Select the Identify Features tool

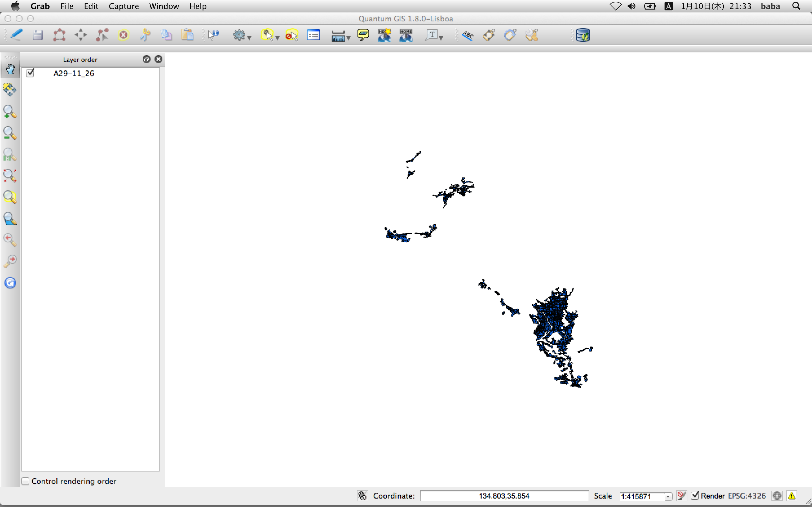pos(212,35)
